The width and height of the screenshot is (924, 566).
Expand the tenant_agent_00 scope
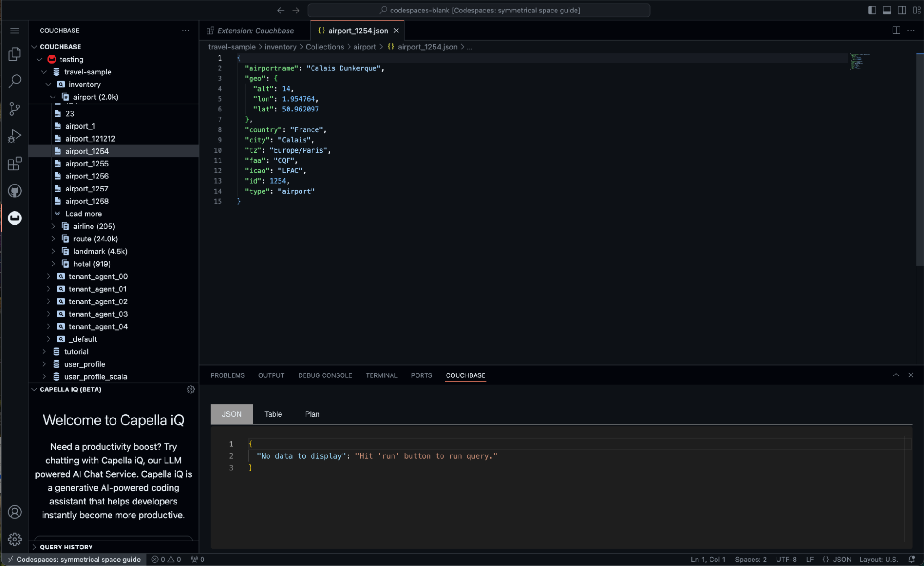49,276
